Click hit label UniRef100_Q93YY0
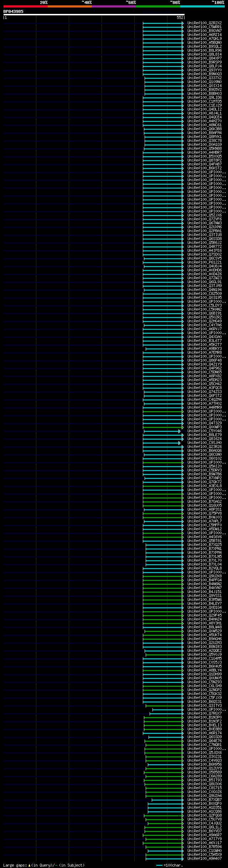This screenshot has width=228, height=868. [204, 70]
